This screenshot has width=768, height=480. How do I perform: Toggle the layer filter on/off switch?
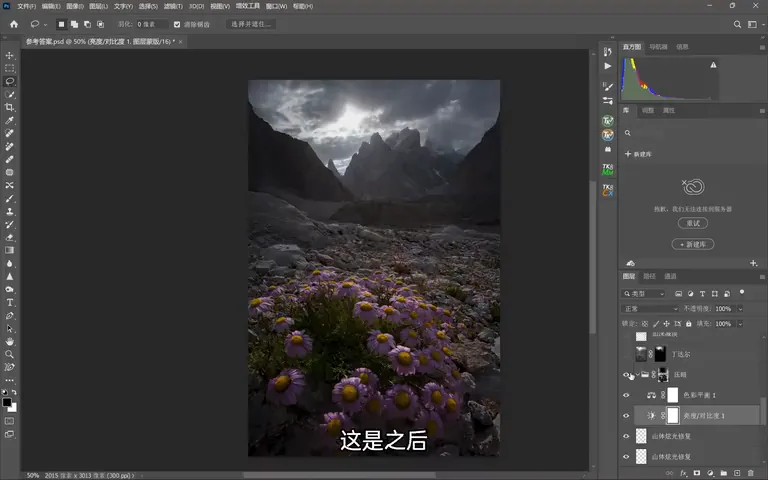(x=742, y=293)
